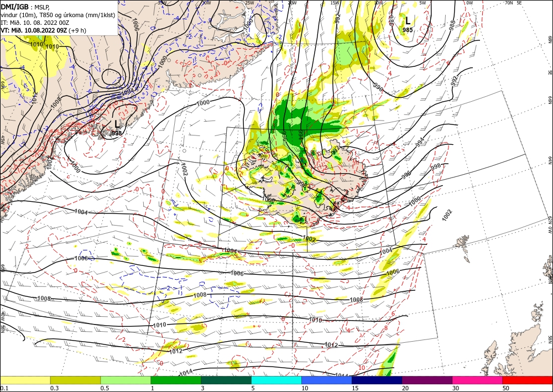Viewport: 553px width, 392px height.
Task: Pick the red above-50 legend swatch
Action: tap(528, 380)
